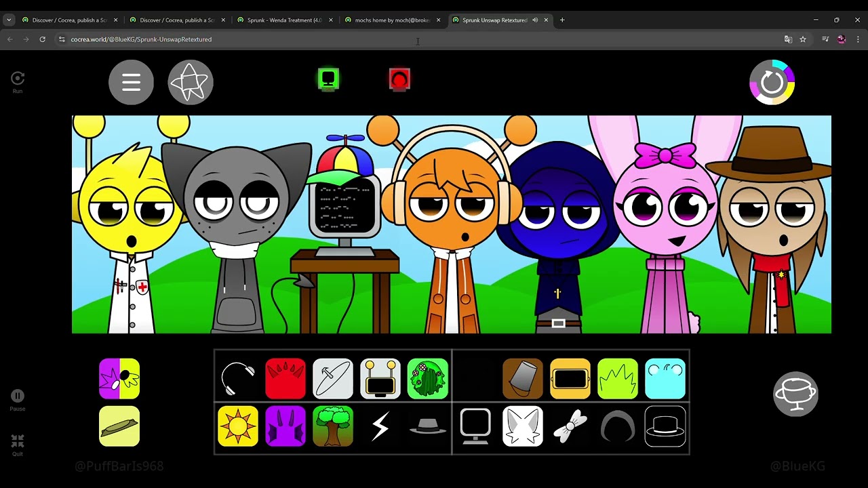
Task: Open the media controls icon
Action: click(x=825, y=39)
